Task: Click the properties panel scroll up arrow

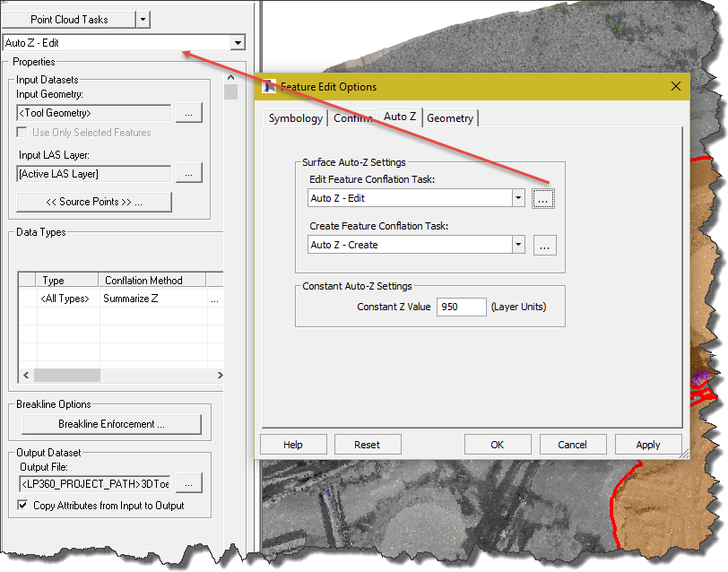Action: point(230,77)
